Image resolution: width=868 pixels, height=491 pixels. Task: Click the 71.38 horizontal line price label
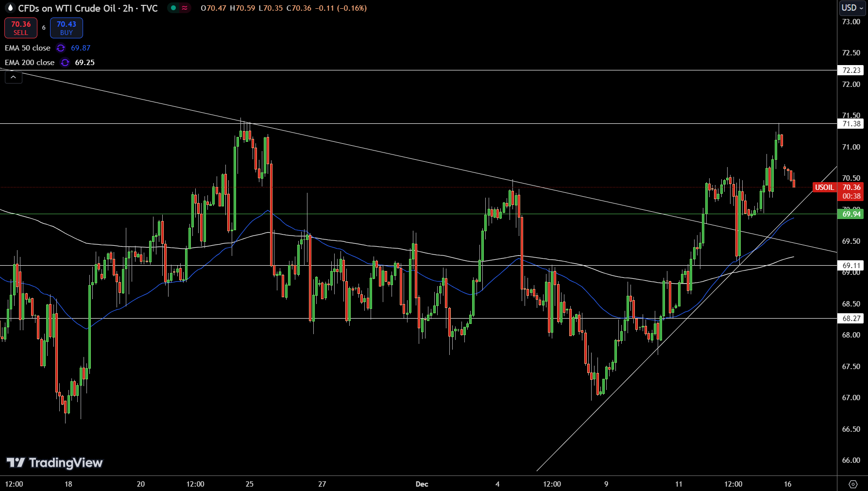tap(851, 124)
